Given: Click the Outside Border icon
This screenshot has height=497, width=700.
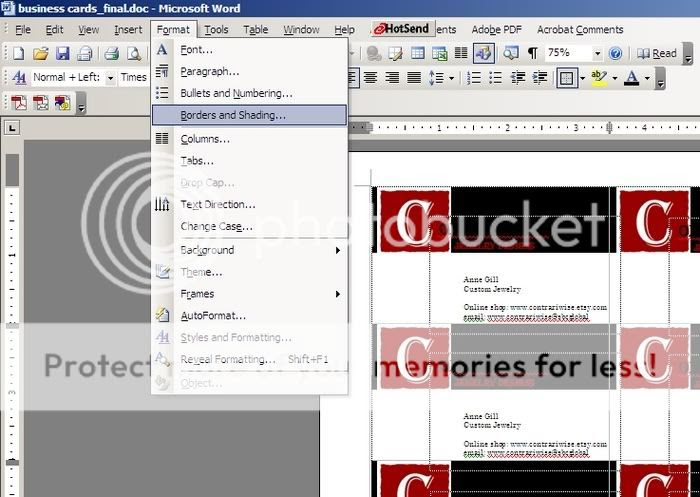Looking at the screenshot, I should [567, 78].
